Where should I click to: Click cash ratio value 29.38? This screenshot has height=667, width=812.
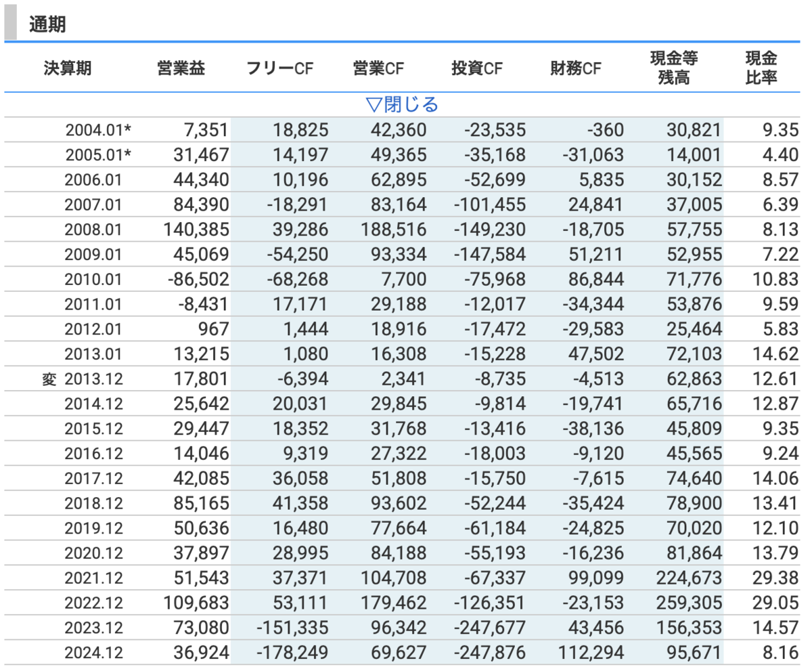(777, 578)
